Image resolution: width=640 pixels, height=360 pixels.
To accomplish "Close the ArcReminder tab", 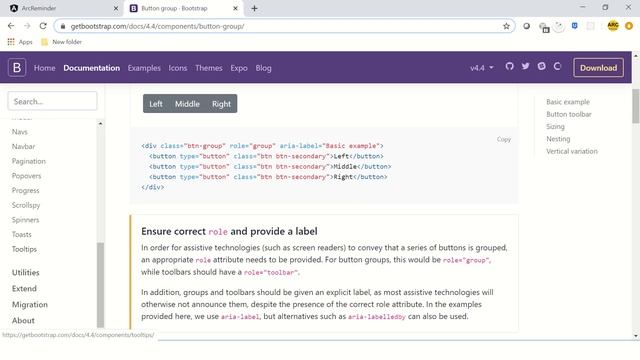I will pyautogui.click(x=116, y=8).
